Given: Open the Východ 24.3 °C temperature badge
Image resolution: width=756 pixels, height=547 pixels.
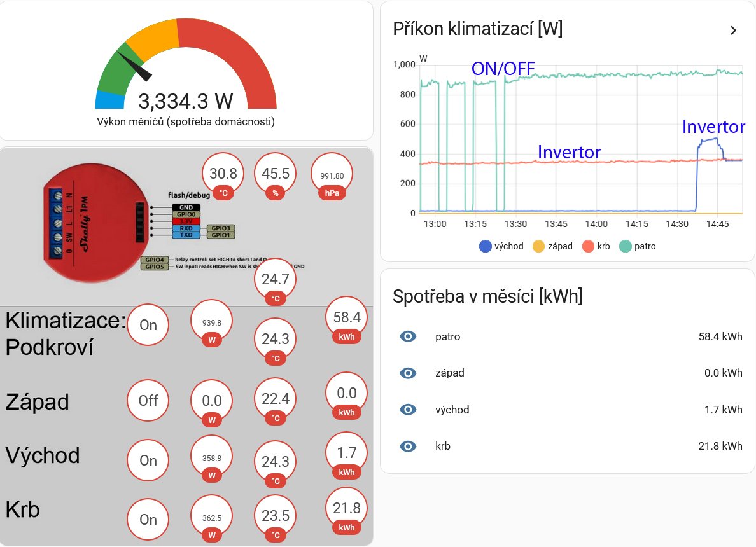Looking at the screenshot, I should tap(276, 464).
